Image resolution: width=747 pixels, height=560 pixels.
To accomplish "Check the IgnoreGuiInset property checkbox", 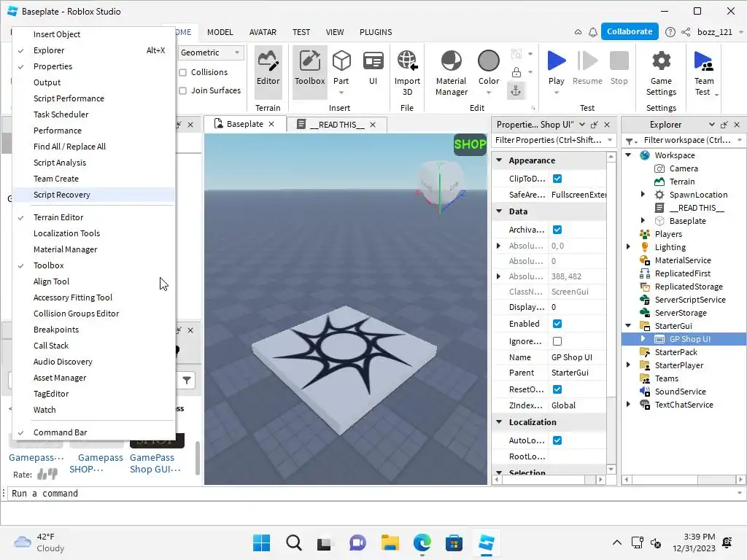I will click(x=557, y=341).
